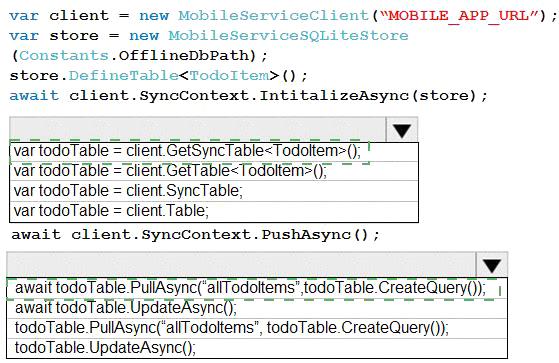
Task: Click the MobileServiceClient code text
Action: [273, 16]
